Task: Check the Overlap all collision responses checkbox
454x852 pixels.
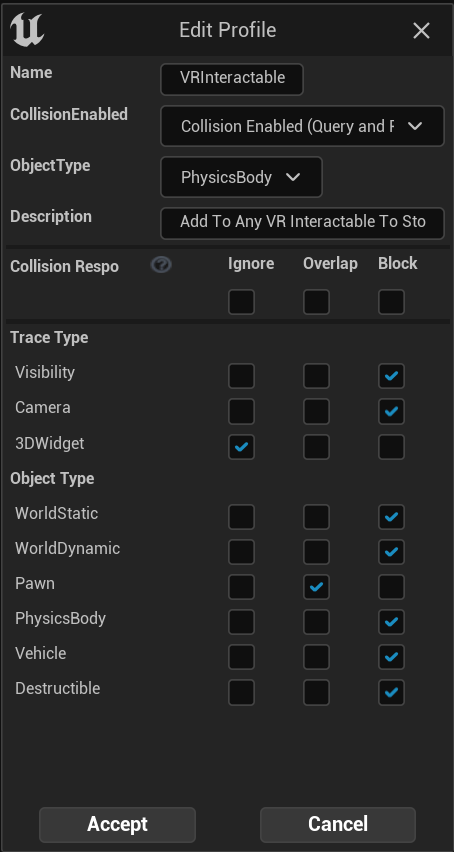Action: pyautogui.click(x=317, y=302)
